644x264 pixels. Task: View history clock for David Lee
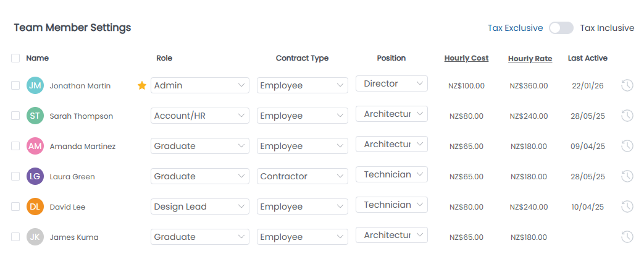tap(627, 207)
